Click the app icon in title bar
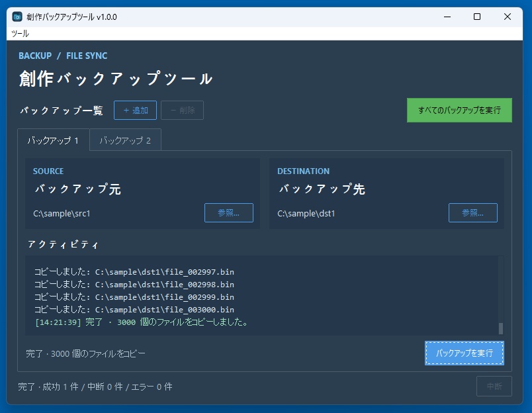Screen dimensions: 532x413 coord(17,17)
